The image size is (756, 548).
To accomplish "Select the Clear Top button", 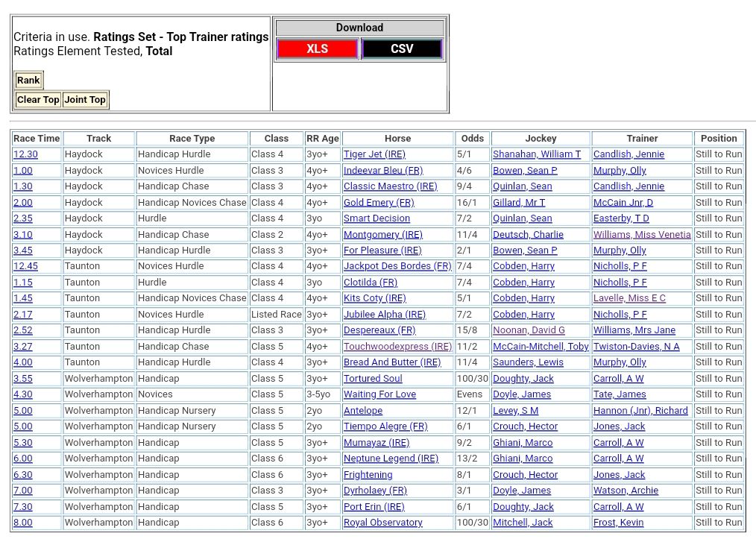I will click(38, 100).
